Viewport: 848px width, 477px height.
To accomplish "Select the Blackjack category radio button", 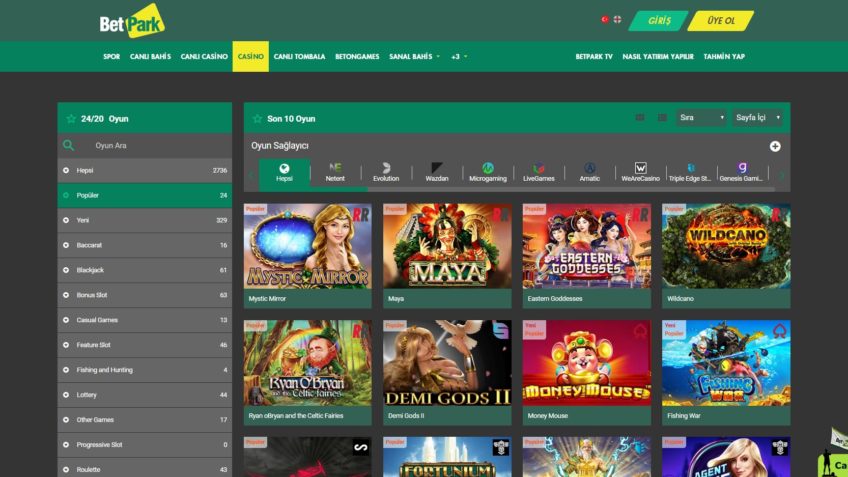I will click(x=66, y=270).
